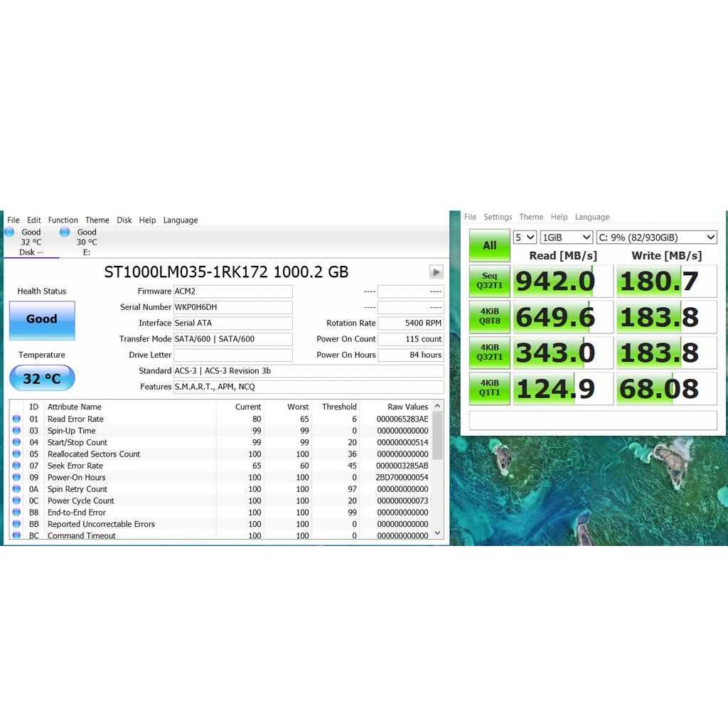Click the Seek Error Rate status icon
728x728 pixels.
pos(16,466)
